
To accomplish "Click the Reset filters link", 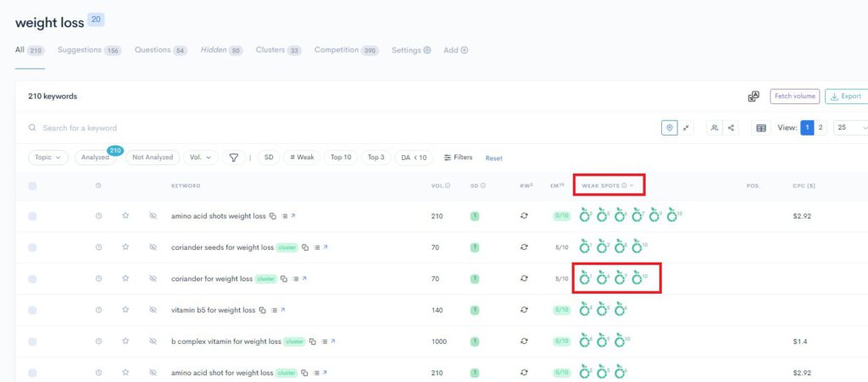I will click(x=494, y=158).
